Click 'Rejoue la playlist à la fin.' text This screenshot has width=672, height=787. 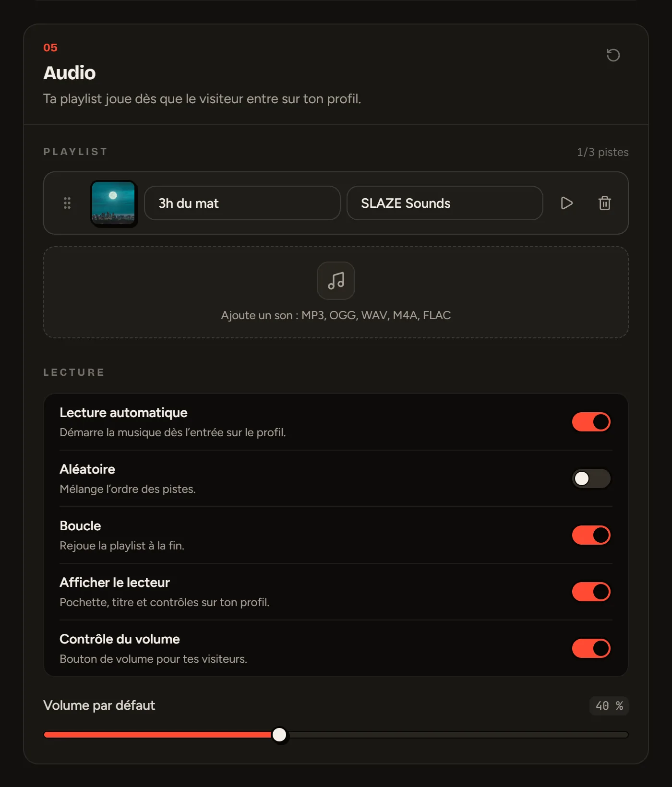(122, 546)
